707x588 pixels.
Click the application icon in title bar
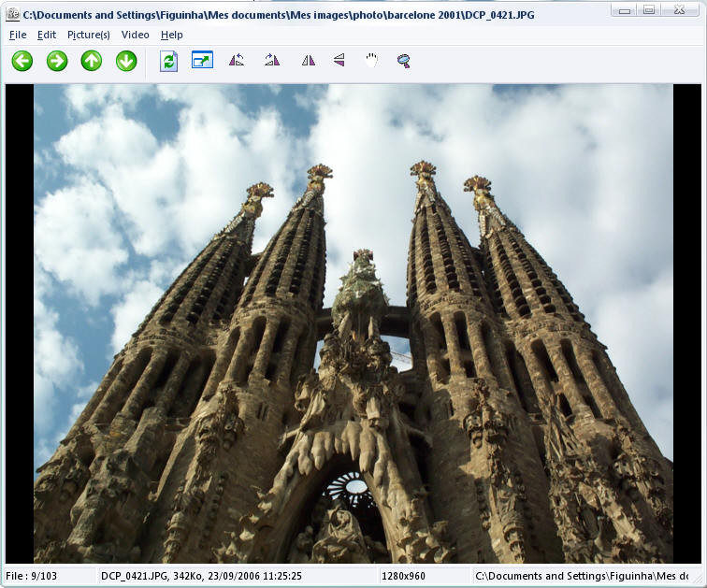[13, 14]
